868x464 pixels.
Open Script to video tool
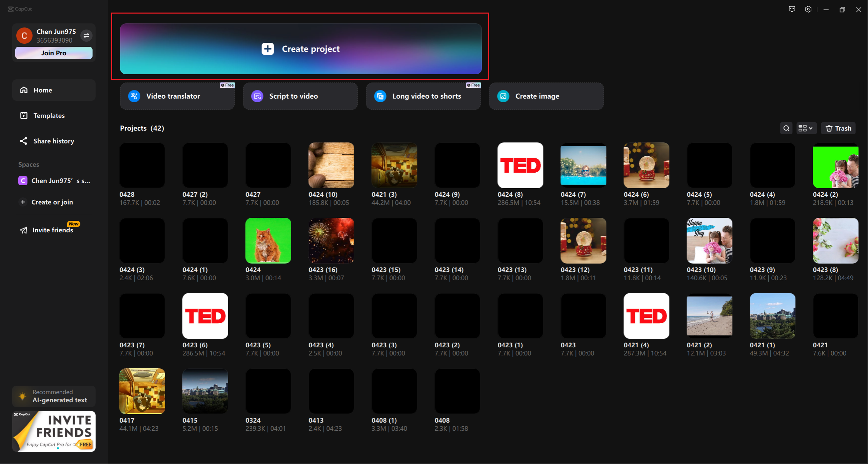pos(301,96)
